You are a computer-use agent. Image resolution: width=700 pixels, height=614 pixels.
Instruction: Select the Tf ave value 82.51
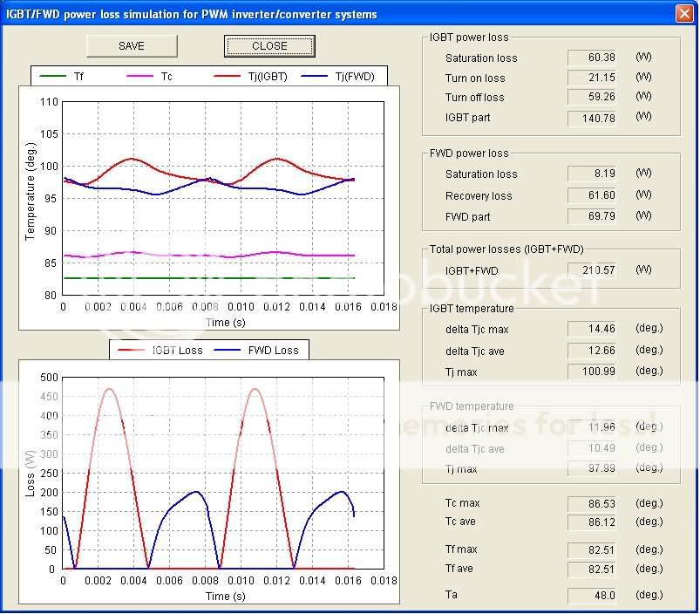pos(592,570)
